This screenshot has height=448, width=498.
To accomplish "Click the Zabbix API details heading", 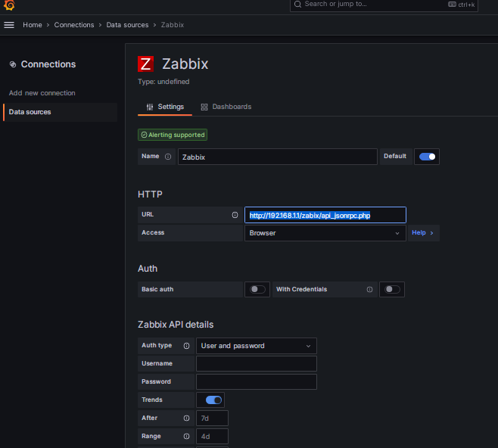I will coord(176,325).
